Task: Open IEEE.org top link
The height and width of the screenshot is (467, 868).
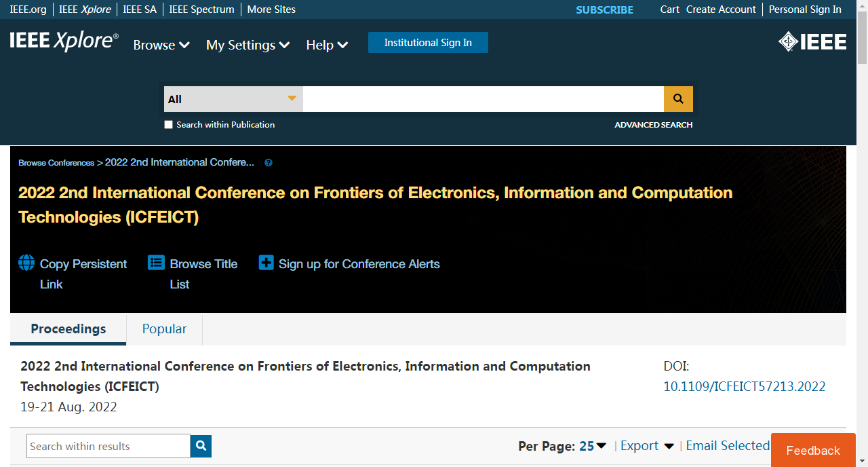Action: pos(28,10)
